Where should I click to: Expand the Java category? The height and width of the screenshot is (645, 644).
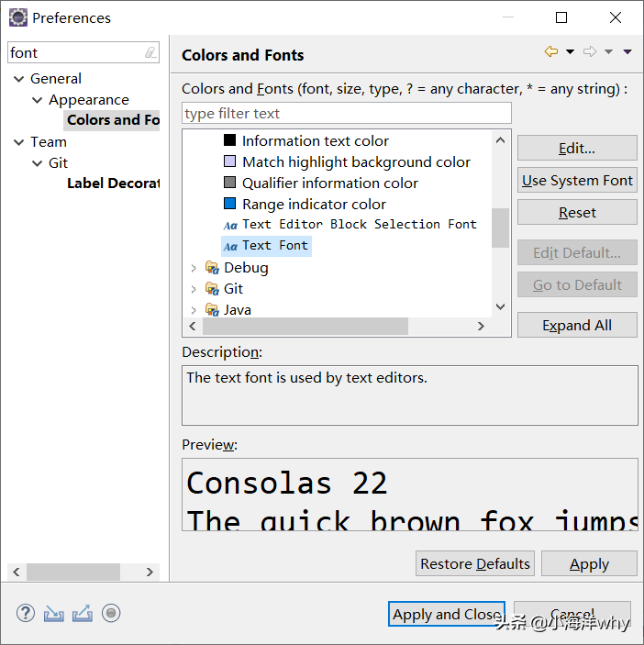point(194,310)
